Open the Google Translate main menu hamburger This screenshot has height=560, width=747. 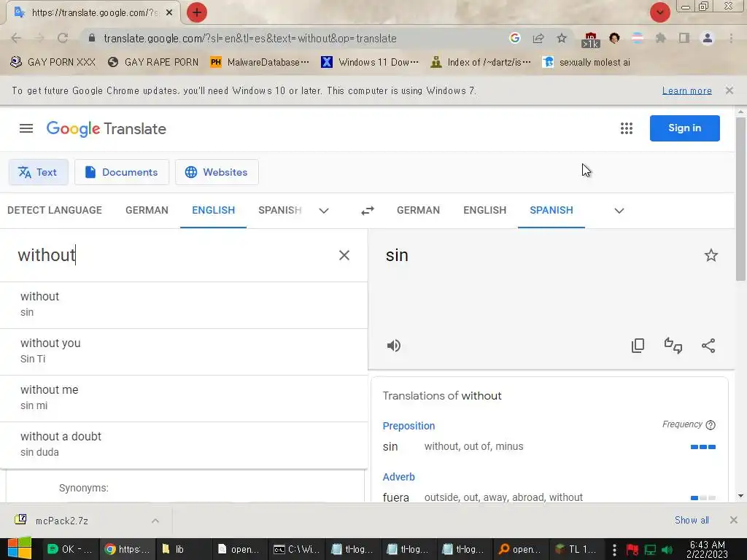pos(26,128)
